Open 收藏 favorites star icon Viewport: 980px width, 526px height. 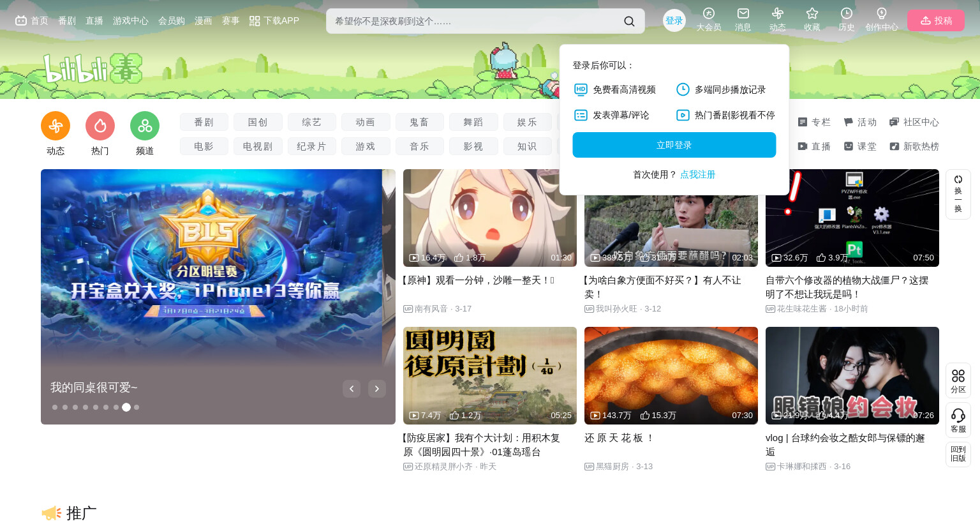(x=812, y=20)
